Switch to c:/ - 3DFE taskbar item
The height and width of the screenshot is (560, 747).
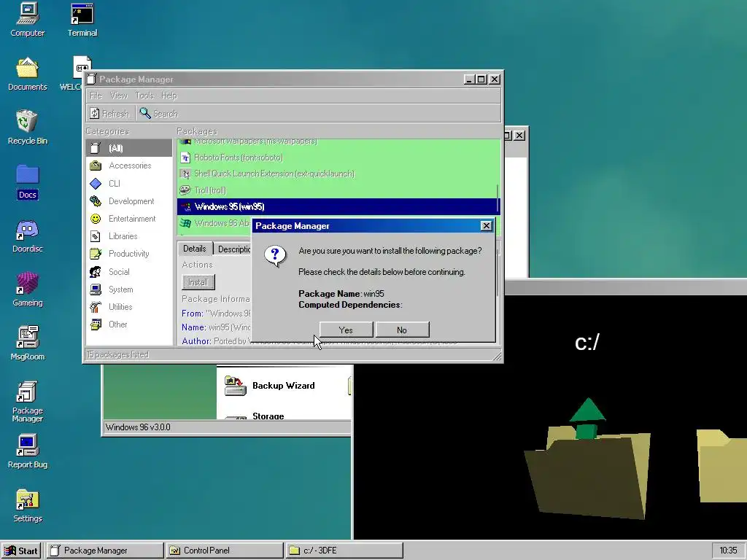pos(344,551)
